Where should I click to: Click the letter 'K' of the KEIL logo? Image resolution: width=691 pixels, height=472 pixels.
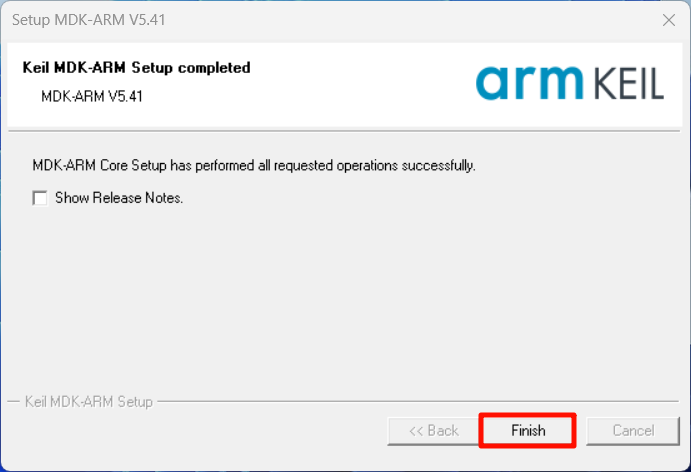click(x=604, y=83)
